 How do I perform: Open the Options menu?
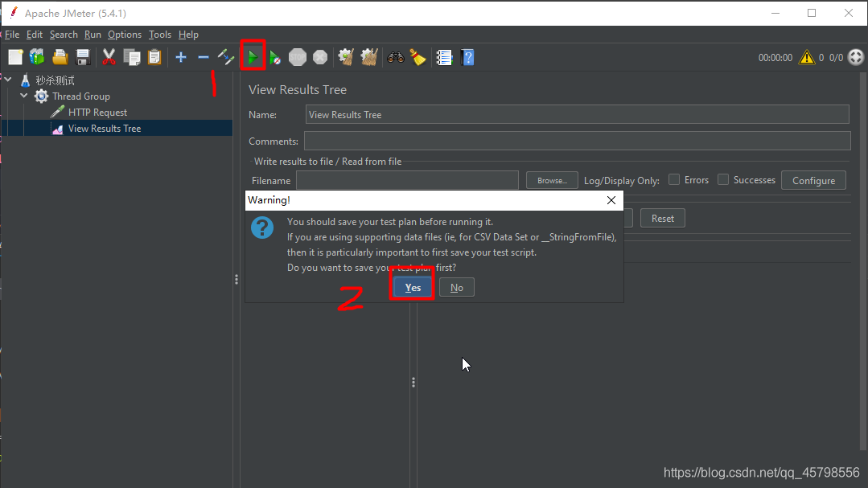click(125, 35)
